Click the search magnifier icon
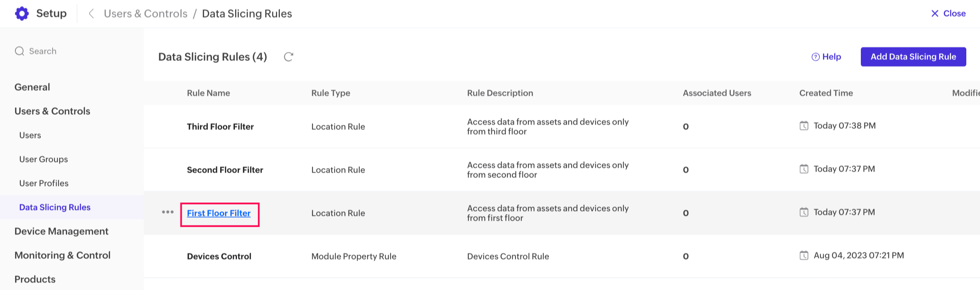Screen dimensions: 980x290 (x=20, y=51)
